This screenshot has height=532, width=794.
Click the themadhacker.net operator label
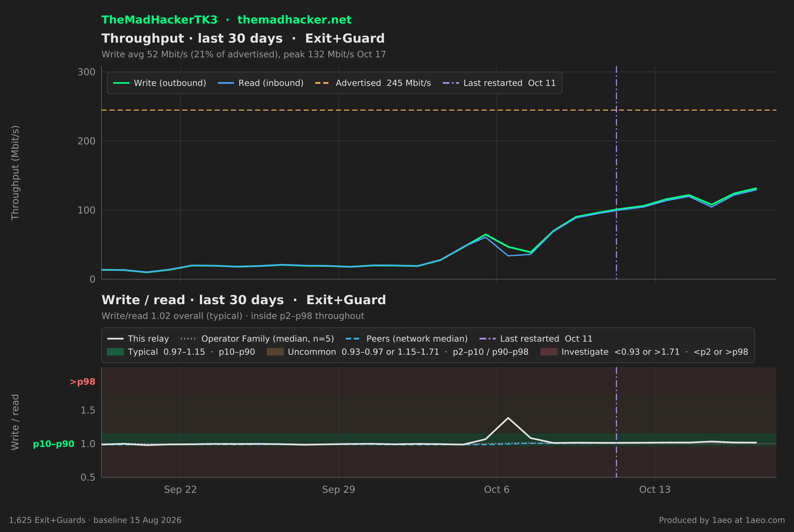coord(294,20)
